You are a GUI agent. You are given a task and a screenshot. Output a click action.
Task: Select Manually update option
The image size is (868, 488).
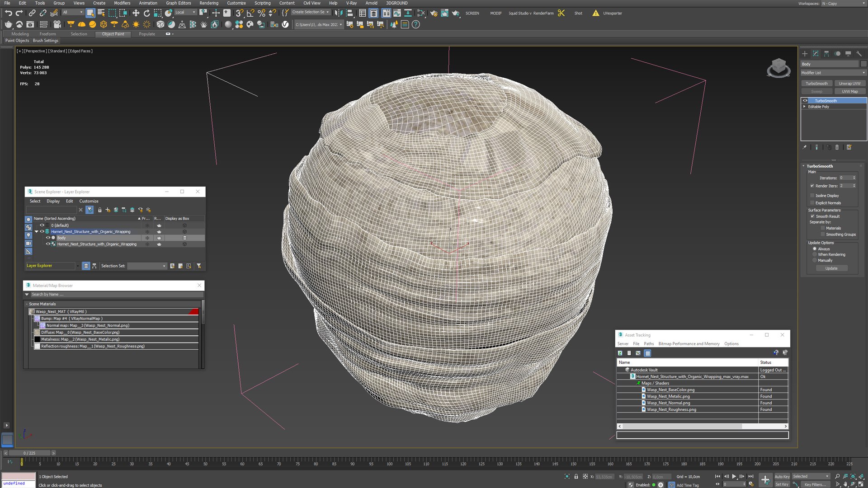815,260
